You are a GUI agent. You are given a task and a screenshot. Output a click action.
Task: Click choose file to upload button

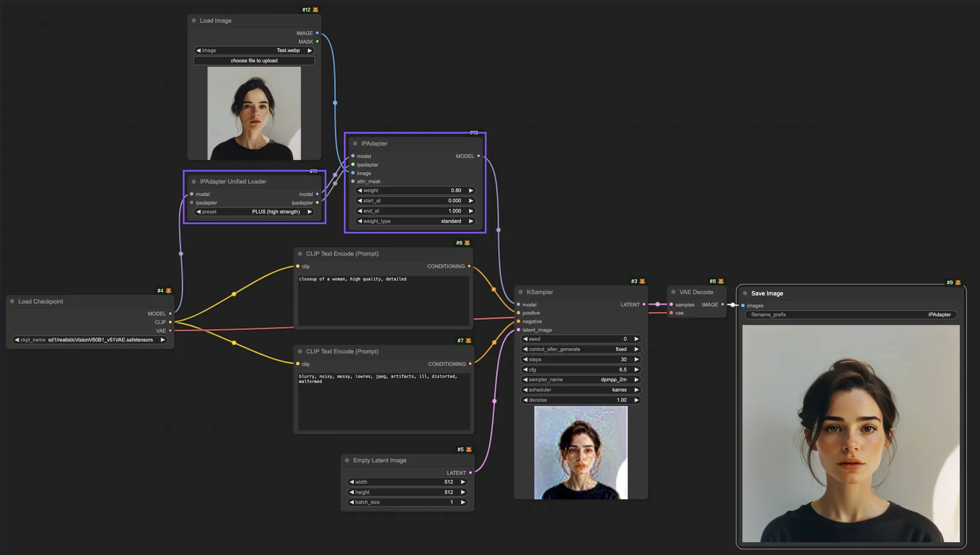pos(254,61)
